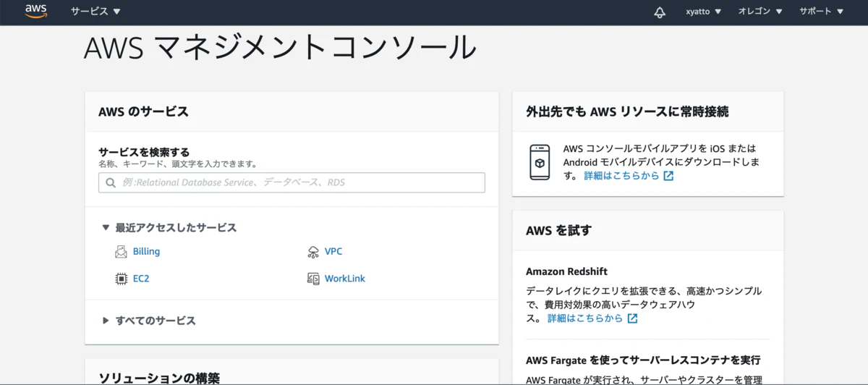Click the Amazon Redshift heading text
The image size is (868, 385).
tap(566, 272)
